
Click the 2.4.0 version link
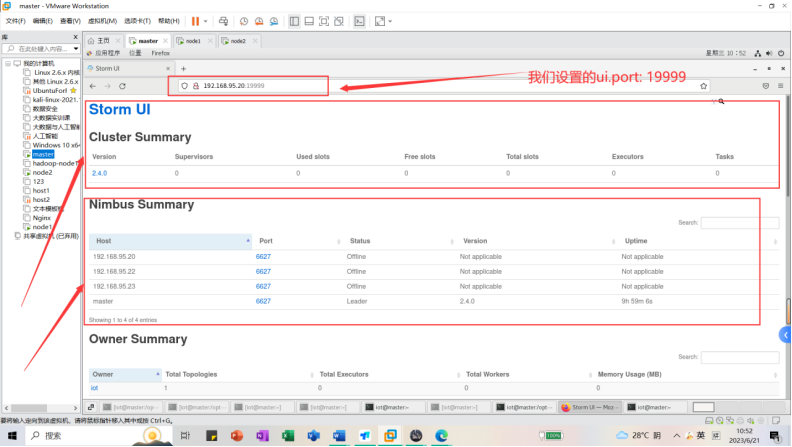(x=100, y=173)
